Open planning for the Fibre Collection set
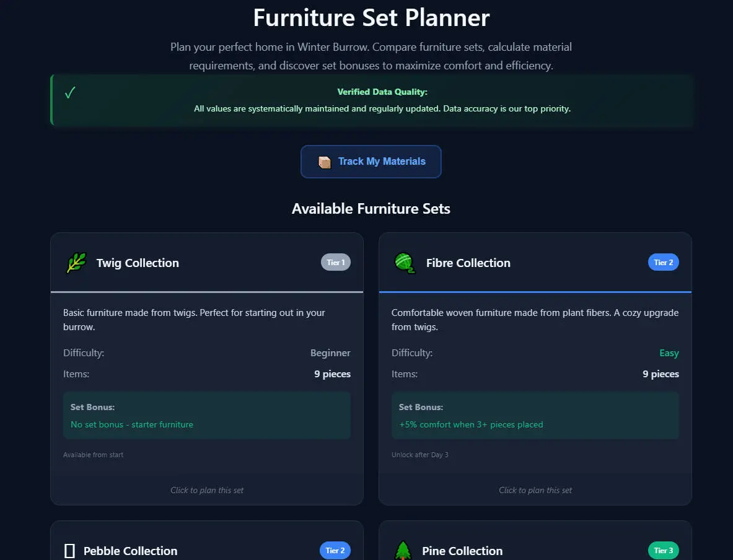 (x=535, y=489)
